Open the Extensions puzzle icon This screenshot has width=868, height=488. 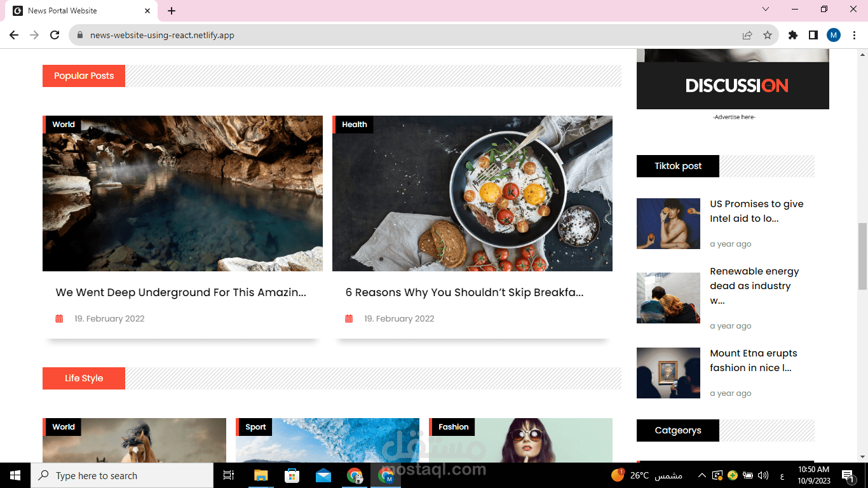[793, 35]
